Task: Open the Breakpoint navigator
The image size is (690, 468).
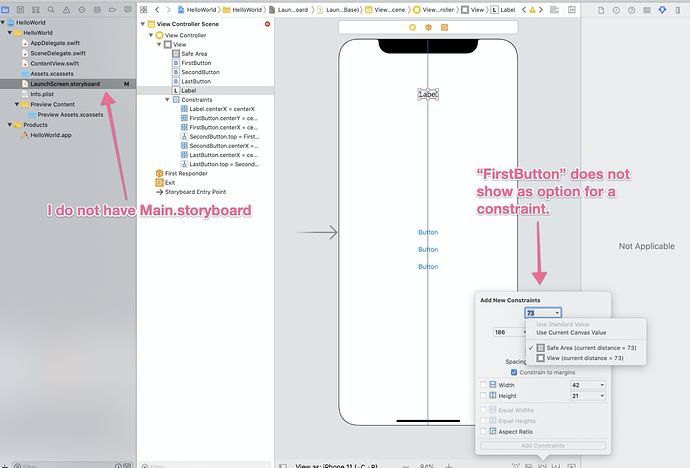Action: (112, 9)
